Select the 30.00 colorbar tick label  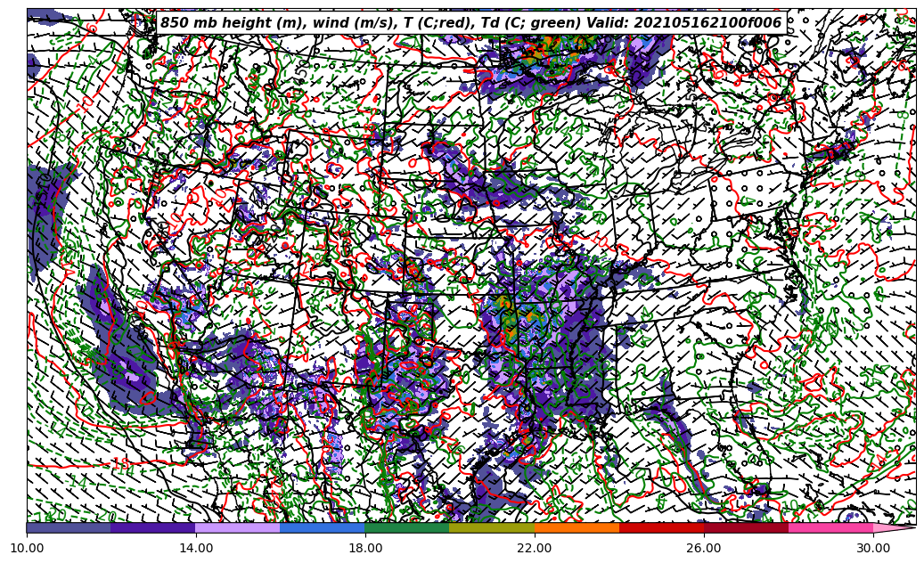coord(873,548)
